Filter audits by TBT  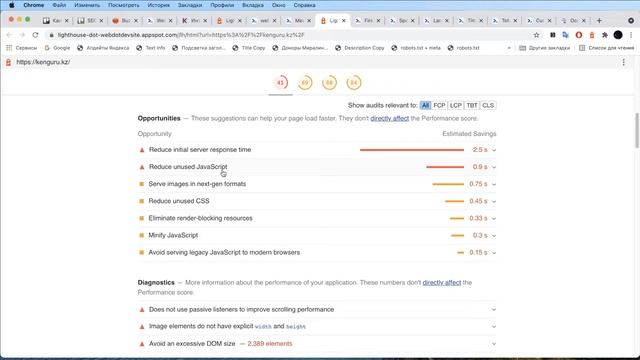click(472, 105)
